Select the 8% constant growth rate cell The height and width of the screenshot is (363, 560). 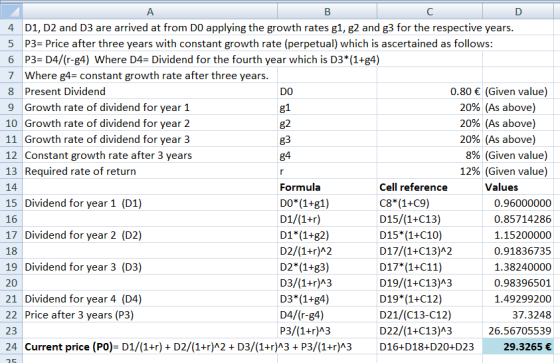point(430,155)
